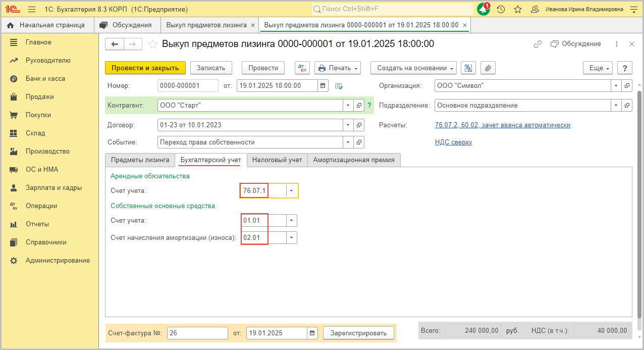Open Печать dropdown menu
644x350 pixels.
[x=338, y=68]
